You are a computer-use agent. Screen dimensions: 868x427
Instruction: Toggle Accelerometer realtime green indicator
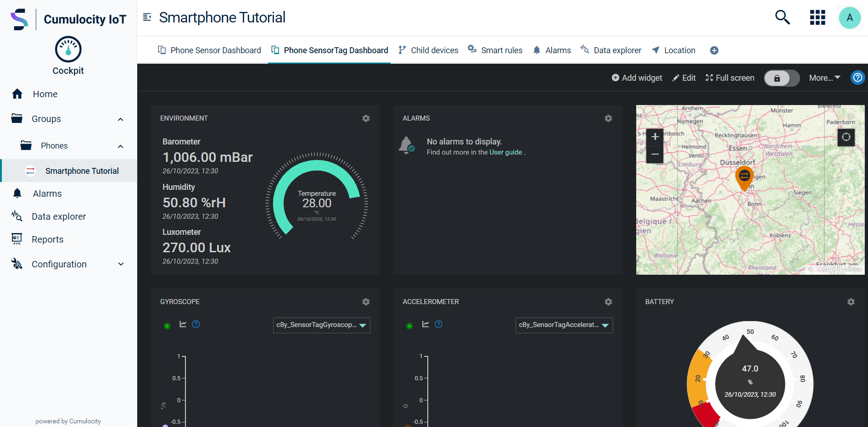coord(409,326)
